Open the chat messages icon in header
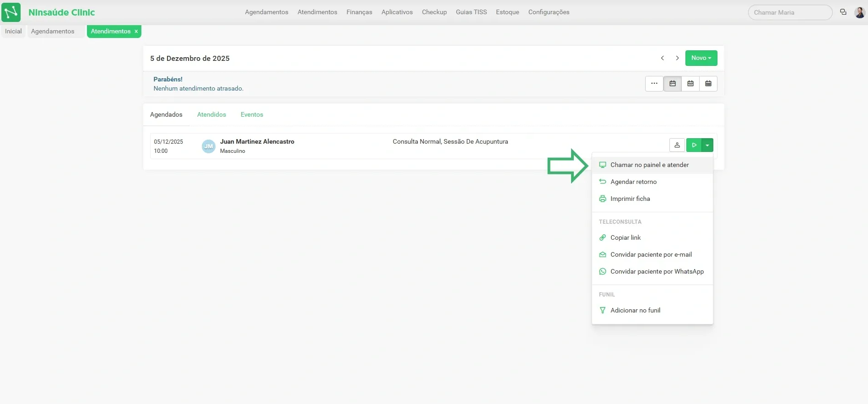 [x=843, y=12]
